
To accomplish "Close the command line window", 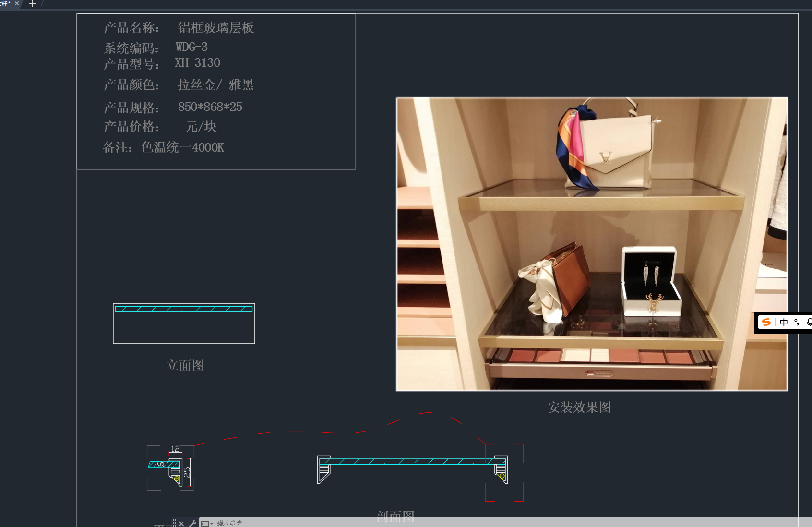I will tap(181, 523).
